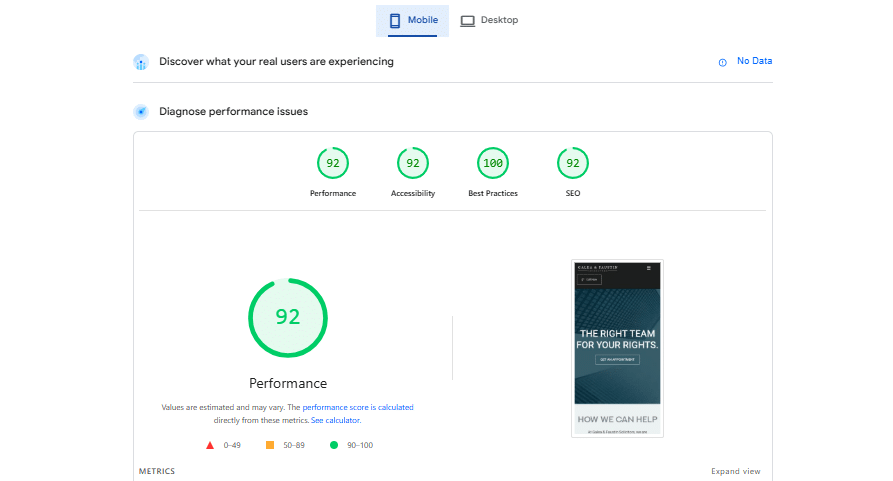Viewport: 893px width, 481px height.
Task: Click the 'calculated' link
Action: tap(395, 408)
